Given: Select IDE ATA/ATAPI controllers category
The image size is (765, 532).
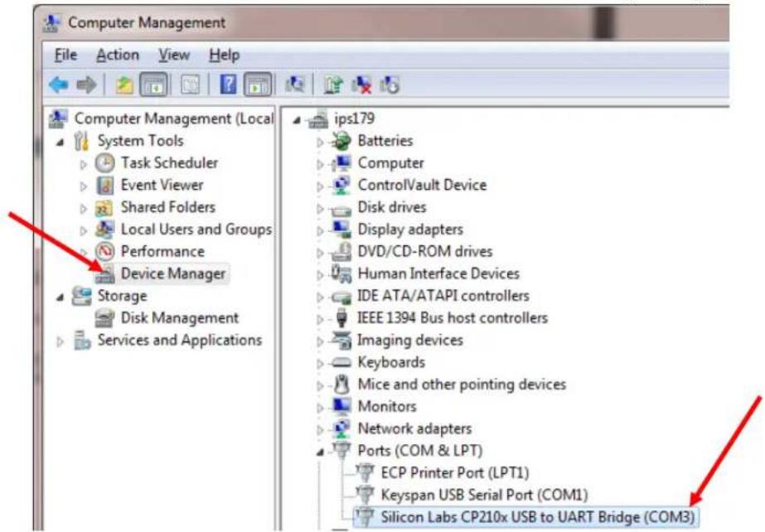Looking at the screenshot, I should point(443,296).
